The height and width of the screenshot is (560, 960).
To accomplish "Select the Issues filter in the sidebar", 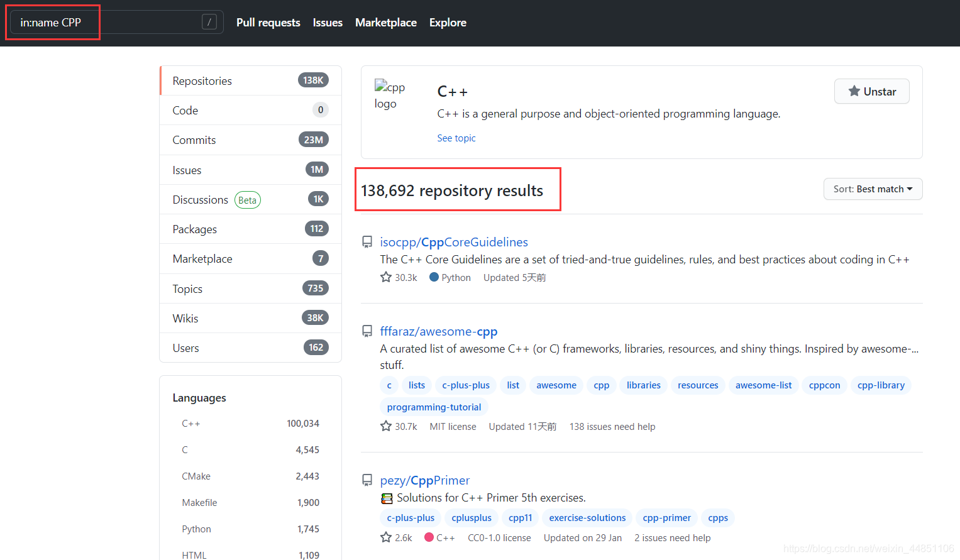I will [x=251, y=170].
